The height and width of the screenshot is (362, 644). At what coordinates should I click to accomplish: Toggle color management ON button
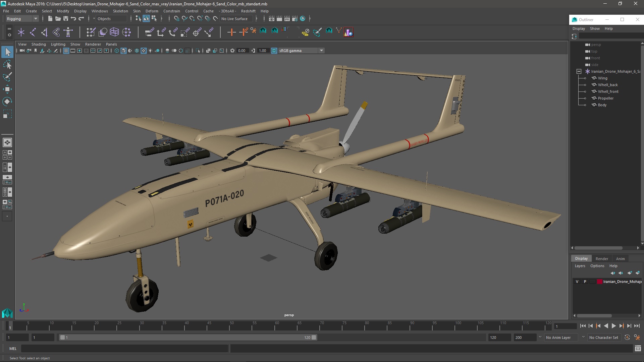274,51
